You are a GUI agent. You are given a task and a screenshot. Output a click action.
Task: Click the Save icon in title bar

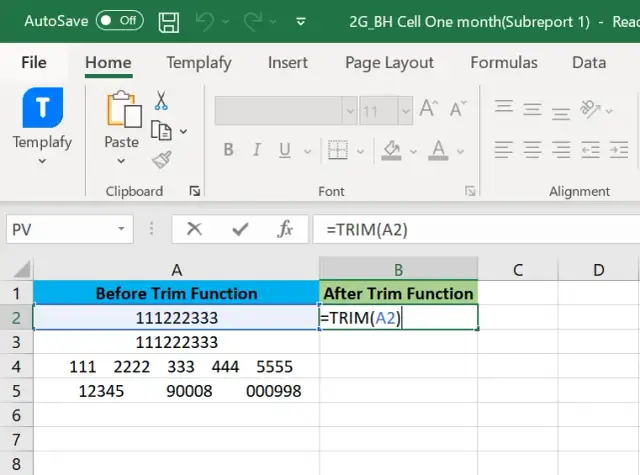(x=169, y=21)
